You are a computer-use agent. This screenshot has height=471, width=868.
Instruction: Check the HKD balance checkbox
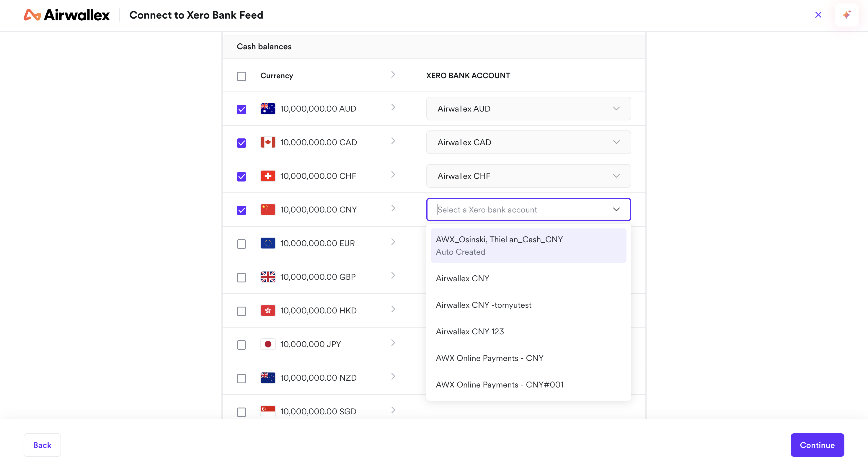click(242, 311)
